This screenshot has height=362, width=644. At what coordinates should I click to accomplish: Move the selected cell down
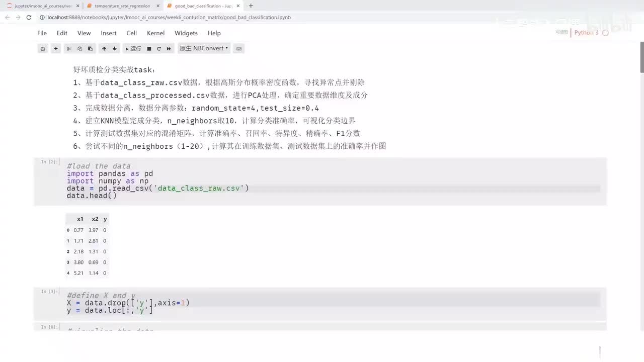click(115, 49)
